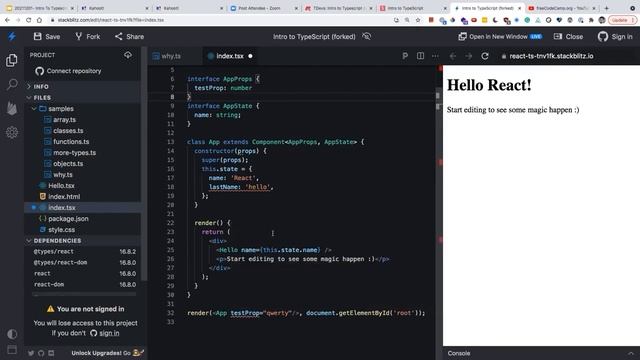Toggle project visibility eye icon near title

tap(366, 36)
